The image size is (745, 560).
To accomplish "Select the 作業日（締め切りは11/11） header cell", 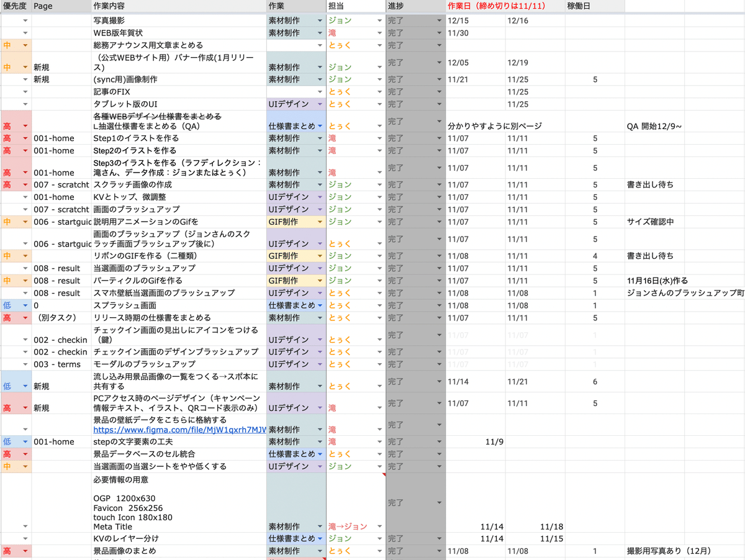I will click(504, 6).
